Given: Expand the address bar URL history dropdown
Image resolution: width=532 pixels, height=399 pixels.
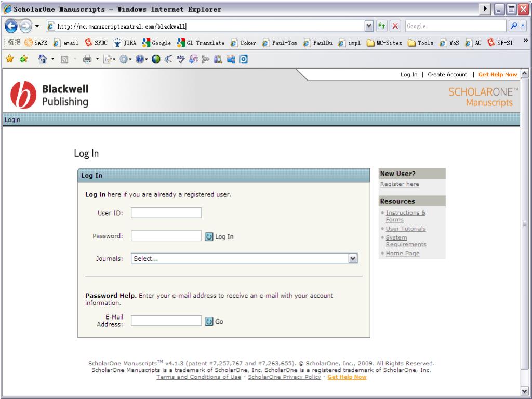Looking at the screenshot, I should point(369,26).
